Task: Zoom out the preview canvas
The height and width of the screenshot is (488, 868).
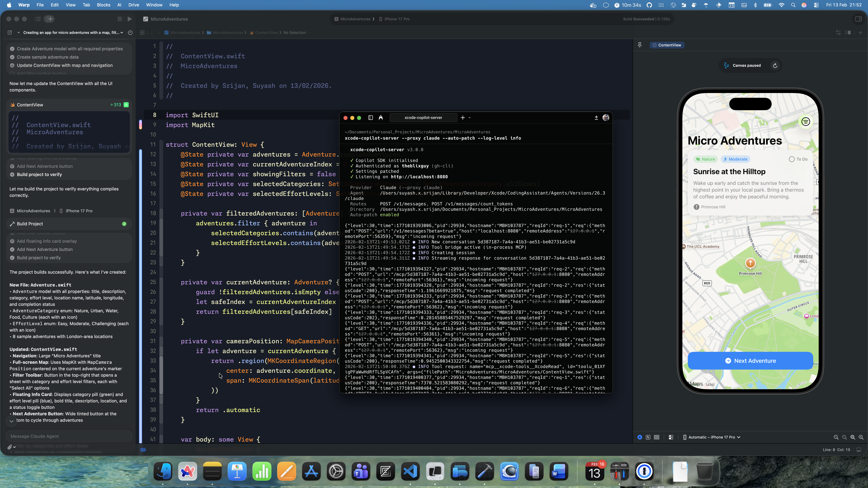Action: pyautogui.click(x=836, y=437)
